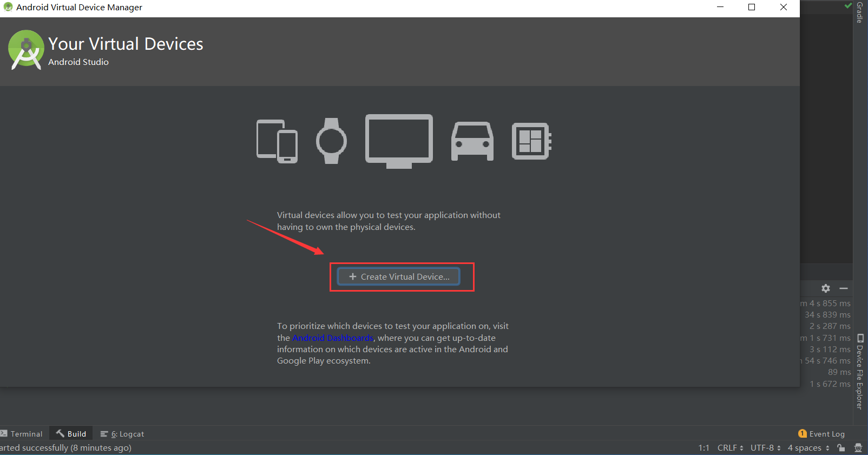
Task: Select the '34 s 839 ms' build timing entry
Action: 827,315
